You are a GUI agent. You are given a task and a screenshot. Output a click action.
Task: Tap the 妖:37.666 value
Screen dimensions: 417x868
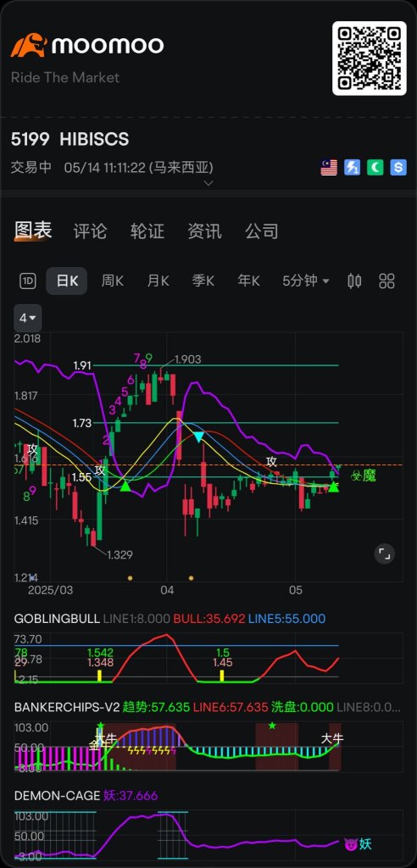click(131, 795)
